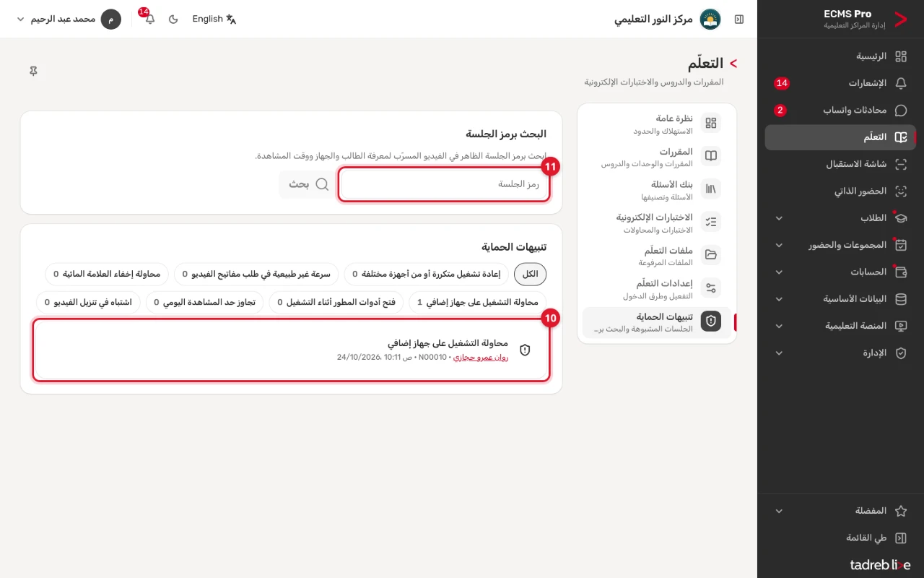Click the الحسابات wallet icon

click(x=900, y=272)
